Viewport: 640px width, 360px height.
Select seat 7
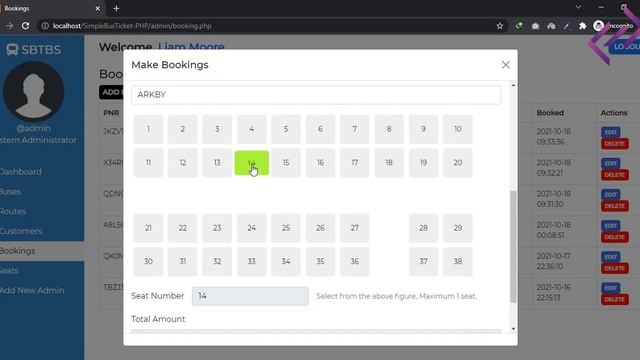[355, 129]
